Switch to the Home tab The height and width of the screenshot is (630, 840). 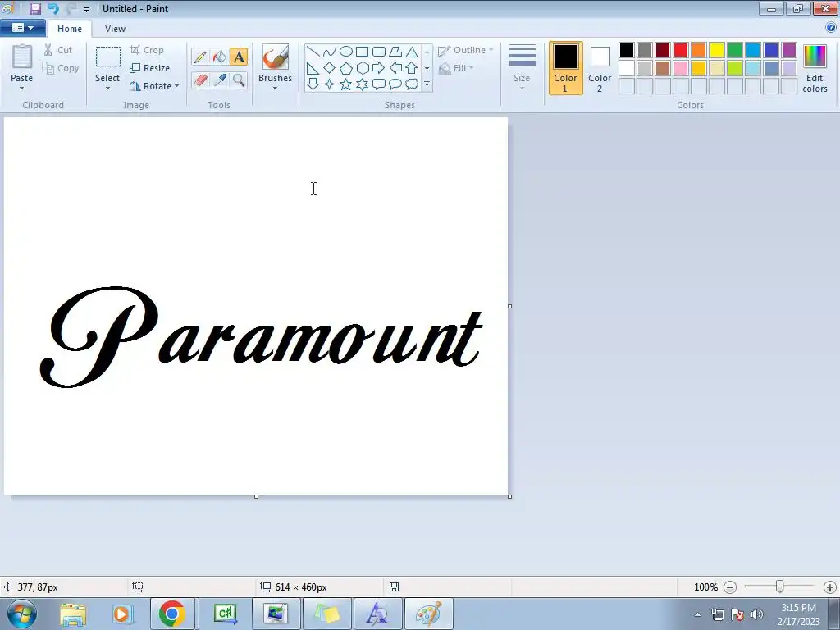[70, 29]
